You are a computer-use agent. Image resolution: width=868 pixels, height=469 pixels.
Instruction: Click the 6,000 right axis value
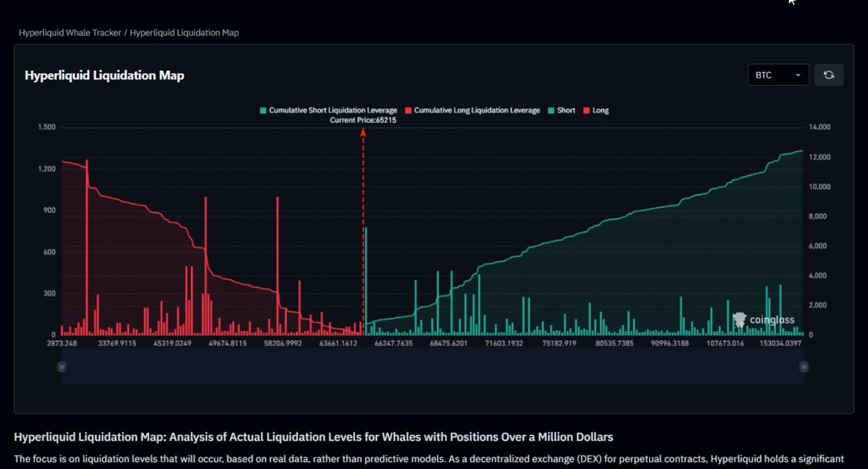click(x=818, y=246)
